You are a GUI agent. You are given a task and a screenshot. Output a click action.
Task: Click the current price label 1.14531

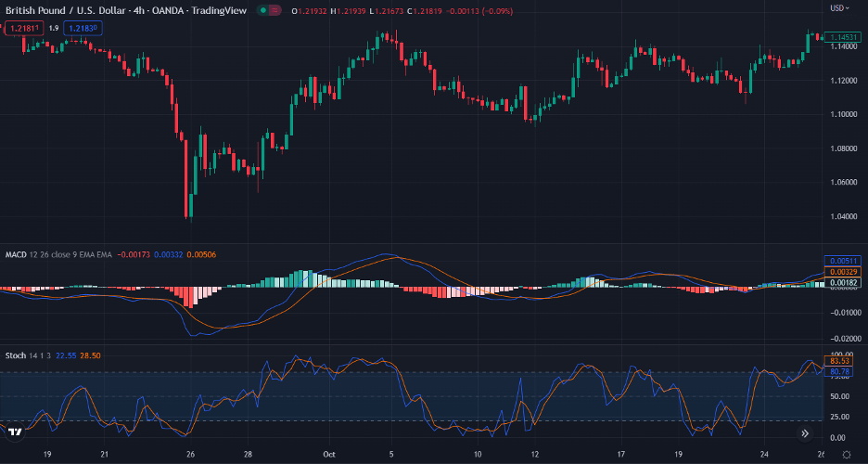pos(844,37)
